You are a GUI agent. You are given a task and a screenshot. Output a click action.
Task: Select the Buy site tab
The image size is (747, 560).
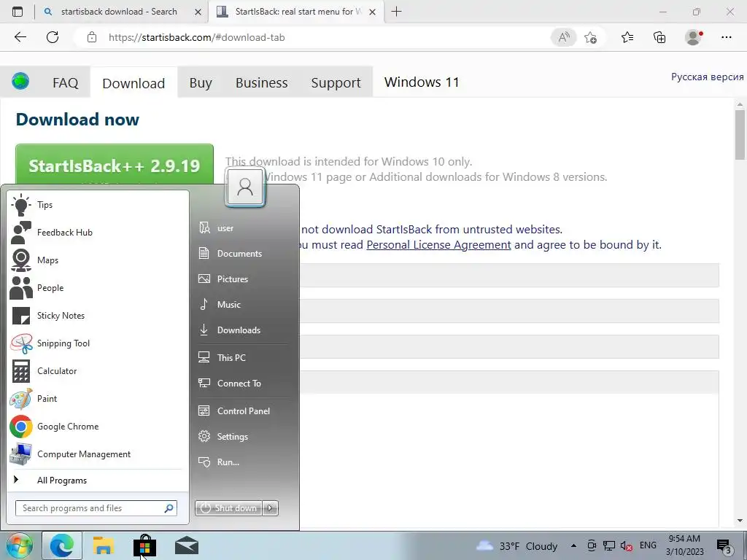click(x=201, y=82)
